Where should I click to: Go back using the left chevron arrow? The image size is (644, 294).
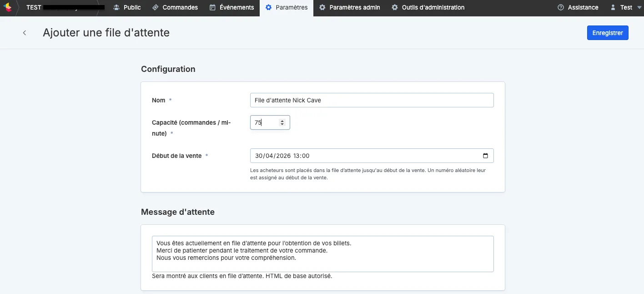tap(25, 33)
